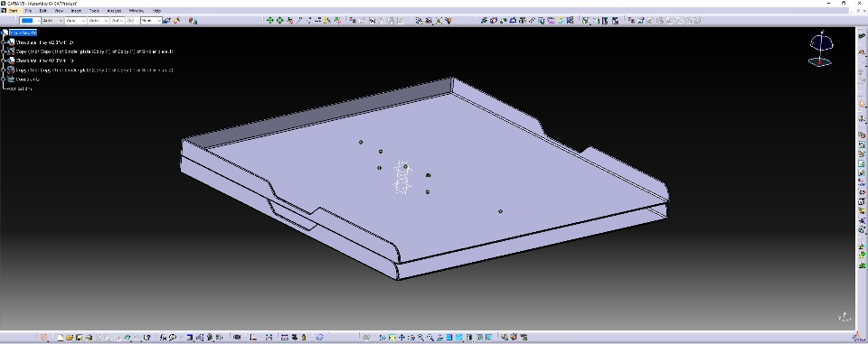Click the Save icon in bottom toolbar
The width and height of the screenshot is (868, 344).
(80, 337)
